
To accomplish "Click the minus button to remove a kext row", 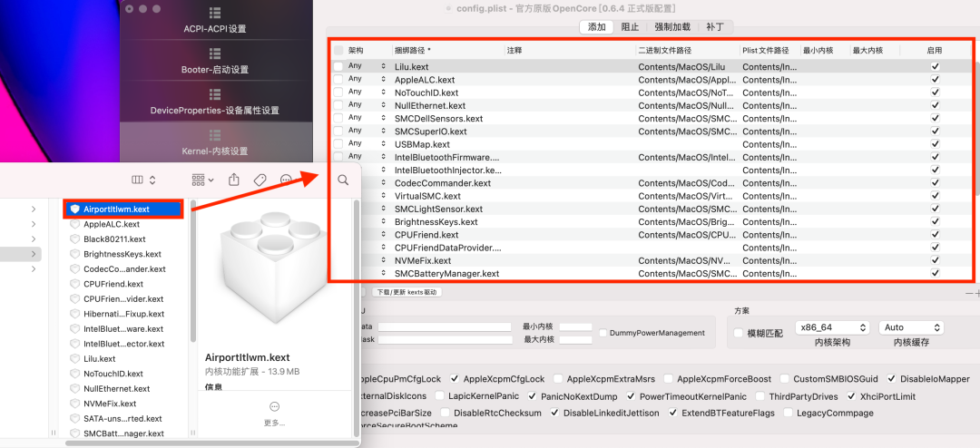I will [x=969, y=293].
